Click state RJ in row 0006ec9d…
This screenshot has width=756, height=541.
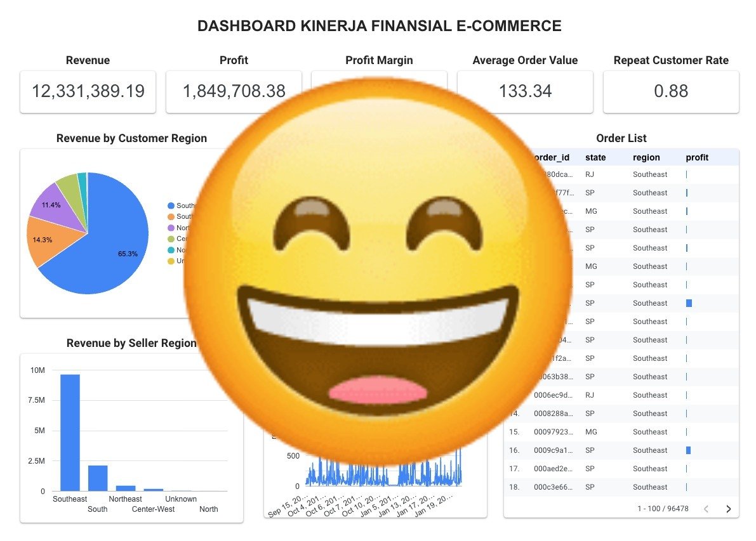point(590,395)
